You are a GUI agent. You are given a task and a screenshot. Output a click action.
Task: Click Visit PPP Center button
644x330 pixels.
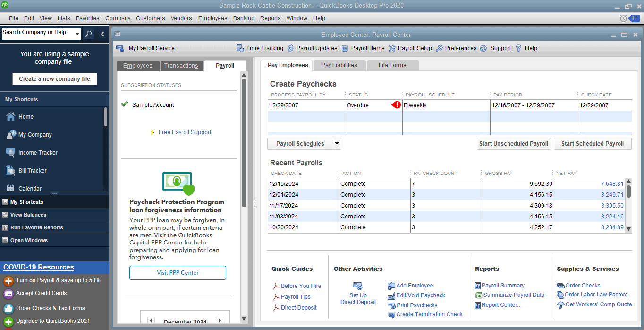click(178, 273)
